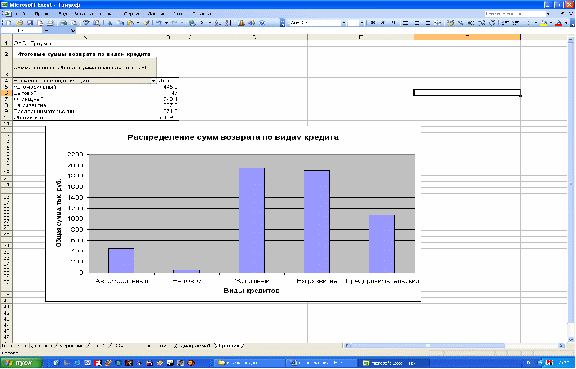Expand the pivot table row field dropdown
The height and width of the screenshot is (369, 576).
[x=153, y=81]
